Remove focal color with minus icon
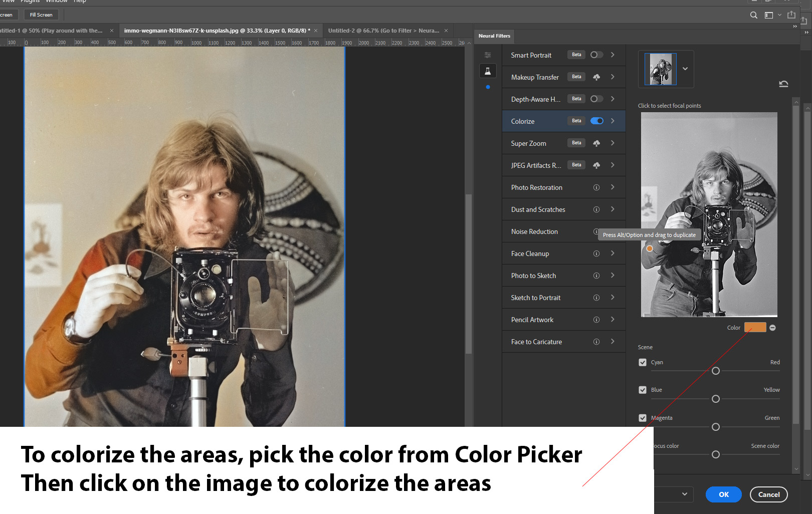 772,328
